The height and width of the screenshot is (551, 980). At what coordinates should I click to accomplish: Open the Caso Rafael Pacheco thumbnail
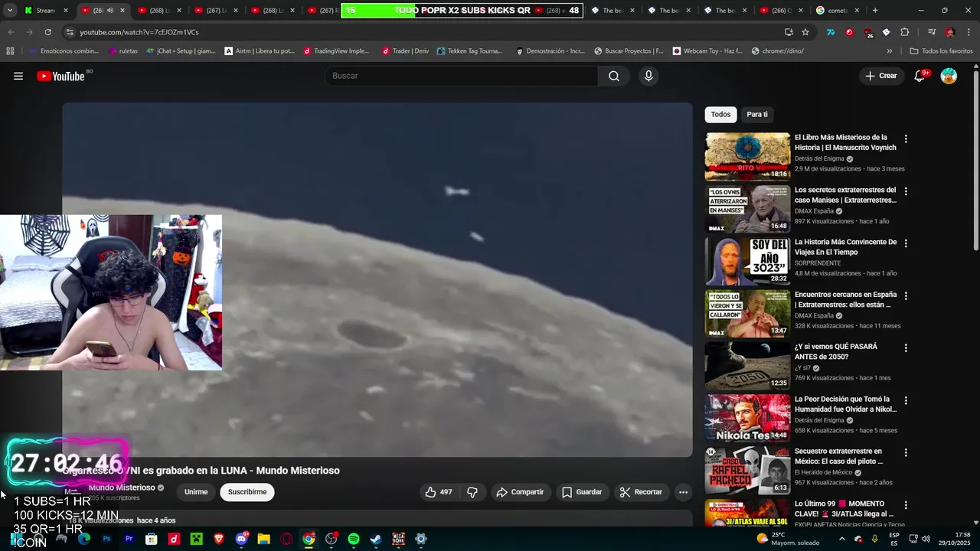(x=747, y=470)
